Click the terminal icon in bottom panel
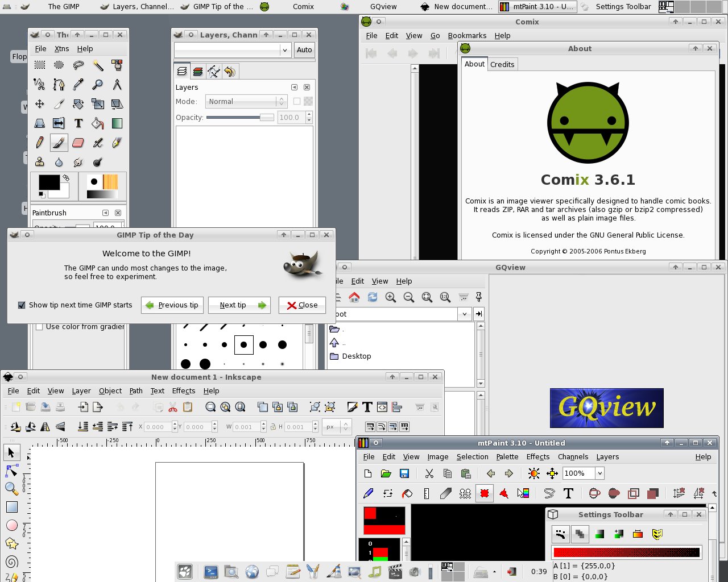This screenshot has width=728, height=582. (211, 572)
